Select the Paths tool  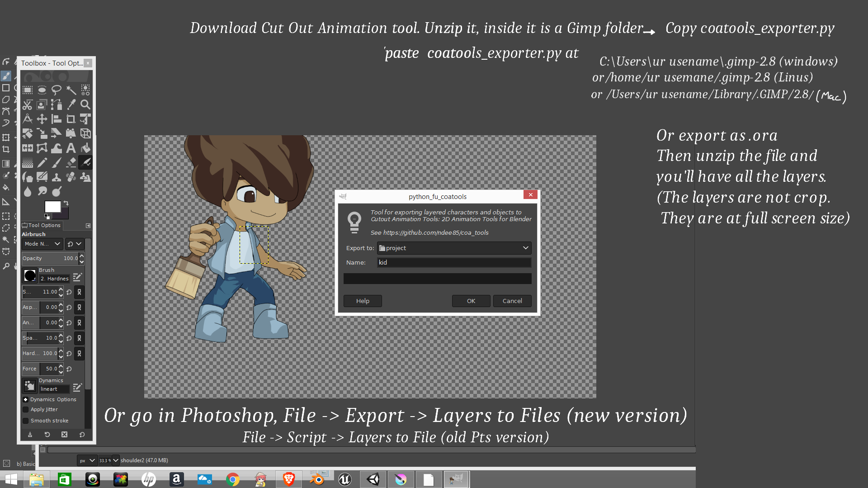click(x=57, y=104)
